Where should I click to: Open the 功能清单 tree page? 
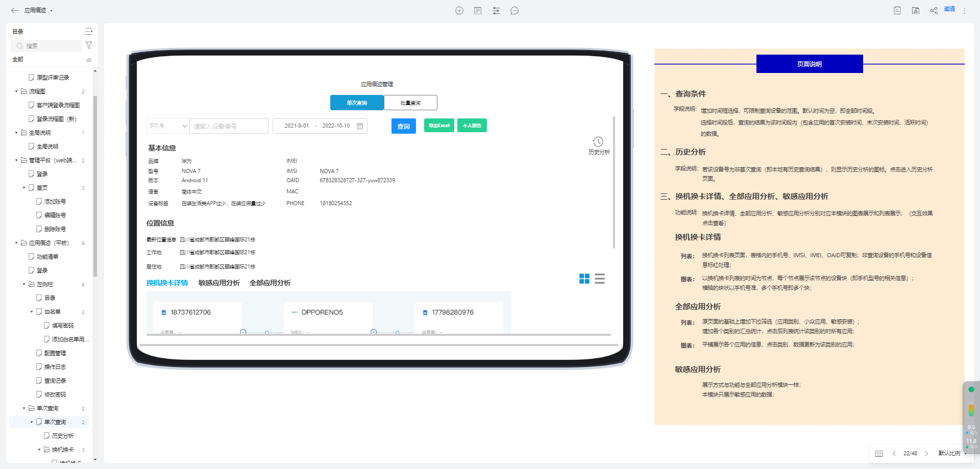47,257
